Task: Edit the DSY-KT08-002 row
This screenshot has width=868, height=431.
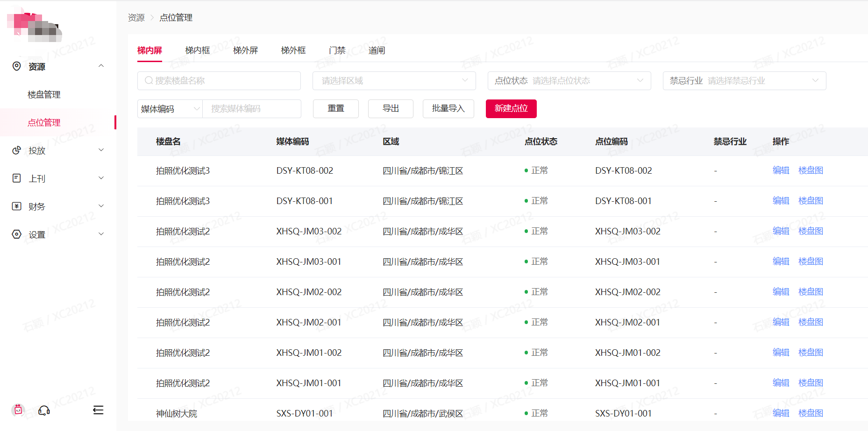Action: pyautogui.click(x=781, y=170)
